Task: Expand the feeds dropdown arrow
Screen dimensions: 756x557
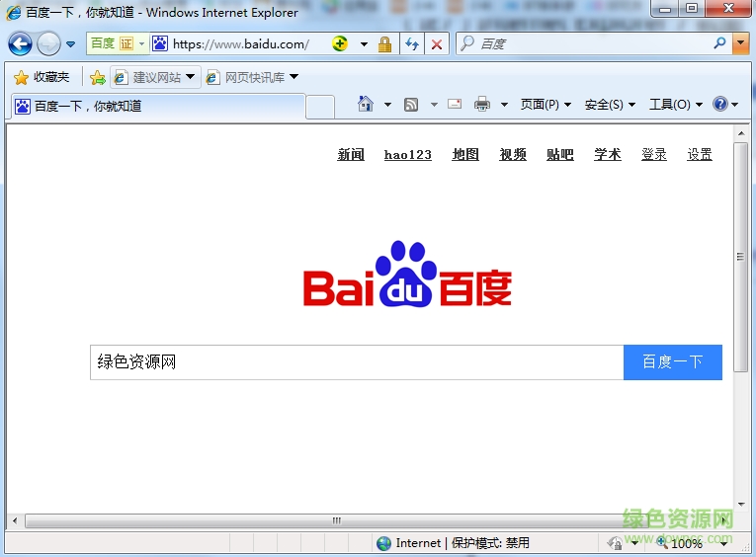Action: click(434, 105)
